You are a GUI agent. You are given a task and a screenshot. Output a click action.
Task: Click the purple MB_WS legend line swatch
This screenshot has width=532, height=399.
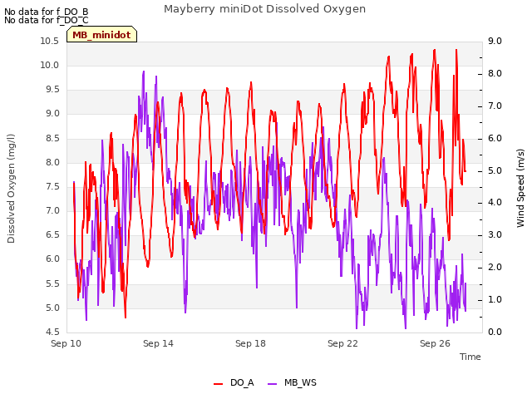coord(272,383)
